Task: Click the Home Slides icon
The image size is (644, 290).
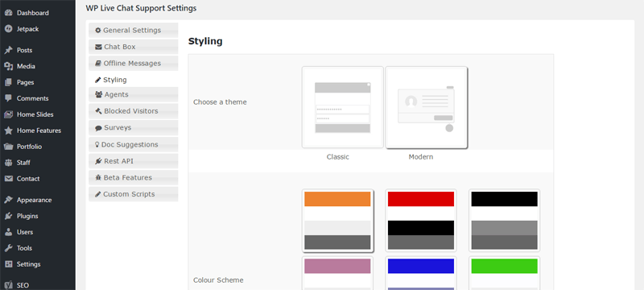Action: click(8, 114)
